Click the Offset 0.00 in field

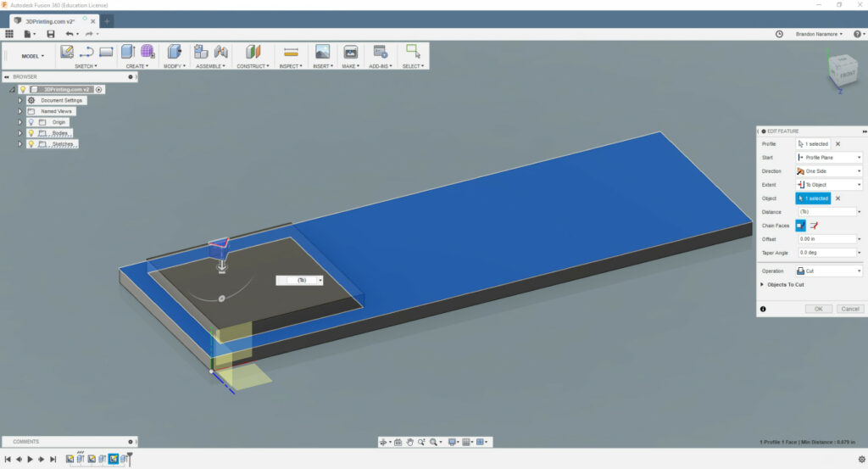(827, 238)
